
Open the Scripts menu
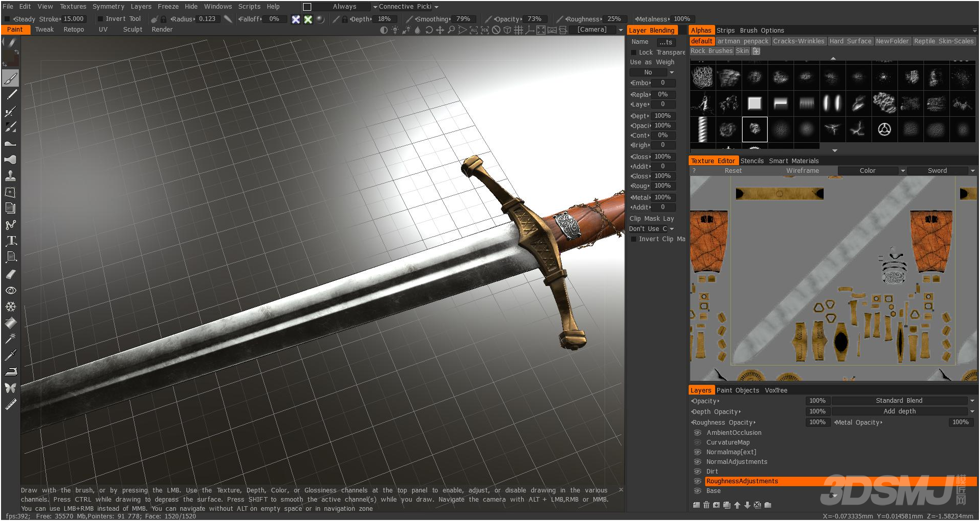249,7
